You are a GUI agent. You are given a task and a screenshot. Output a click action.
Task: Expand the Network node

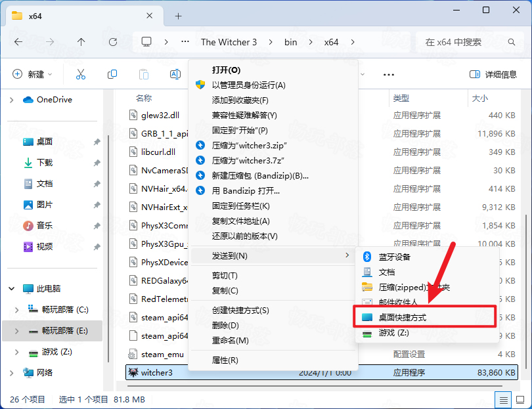coord(12,373)
